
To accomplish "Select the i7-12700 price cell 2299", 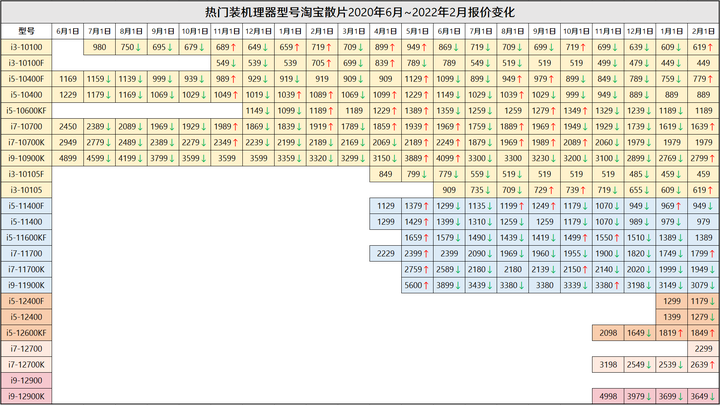I will tap(703, 349).
